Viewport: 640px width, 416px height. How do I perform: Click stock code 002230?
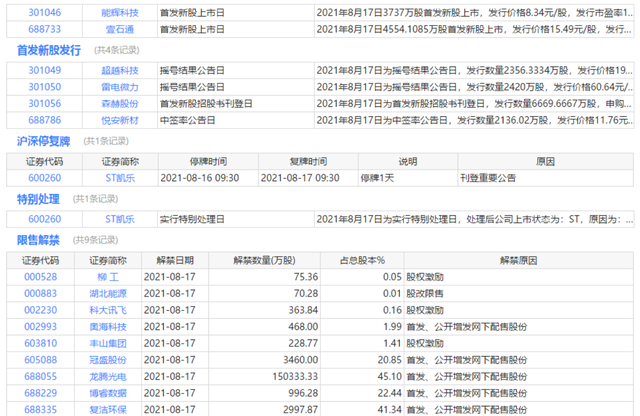(x=40, y=310)
